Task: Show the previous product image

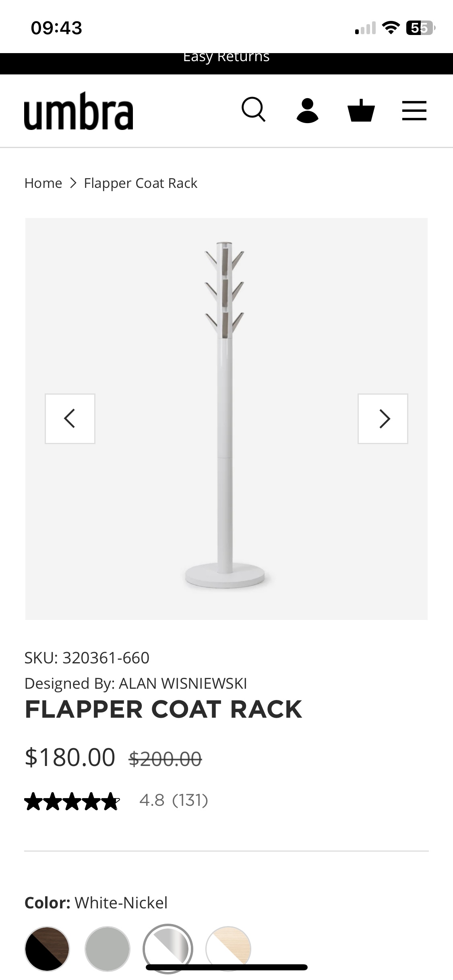Action: point(70,418)
